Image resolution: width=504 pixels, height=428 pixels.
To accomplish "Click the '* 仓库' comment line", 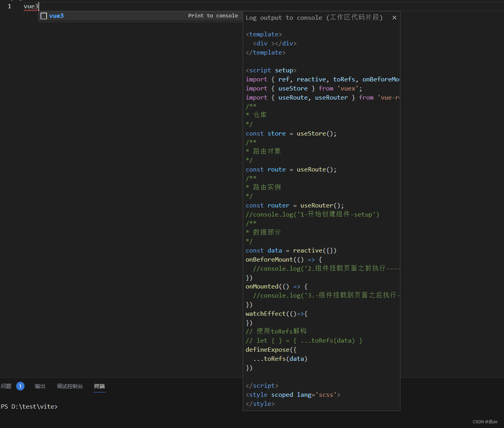I will pyautogui.click(x=256, y=115).
